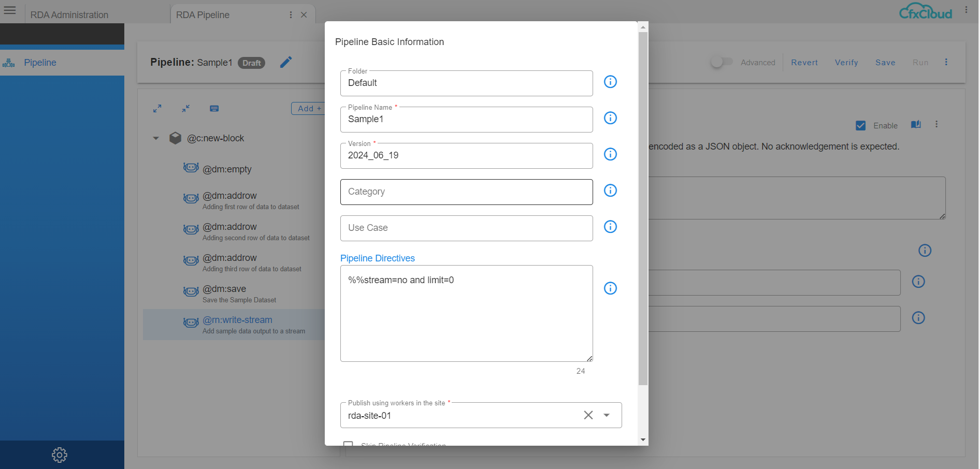Click the edit pencil next to Sample1 pipeline name
Image resolution: width=980 pixels, height=469 pixels.
[285, 62]
